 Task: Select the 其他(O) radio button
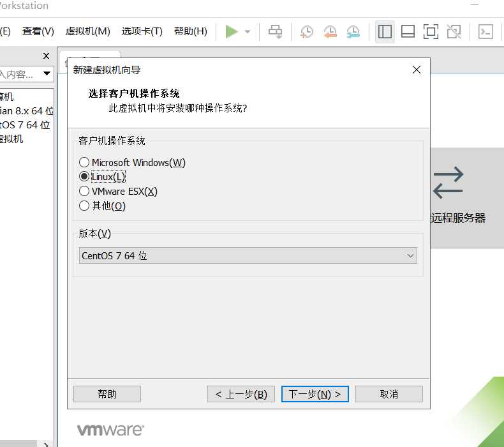tap(84, 206)
